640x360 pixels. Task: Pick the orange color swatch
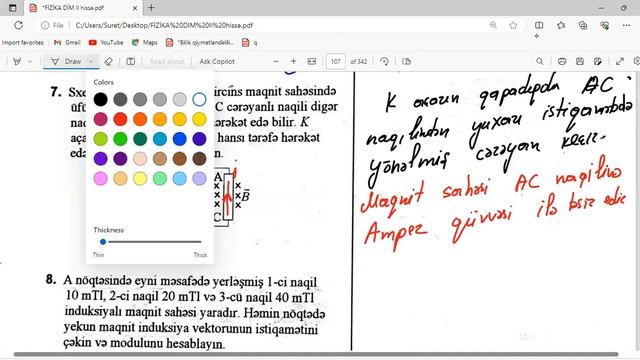[x=140, y=119]
